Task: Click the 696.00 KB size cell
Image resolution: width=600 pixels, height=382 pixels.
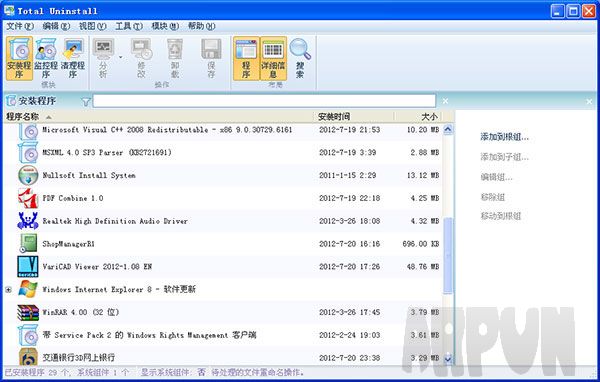Action: pyautogui.click(x=421, y=244)
